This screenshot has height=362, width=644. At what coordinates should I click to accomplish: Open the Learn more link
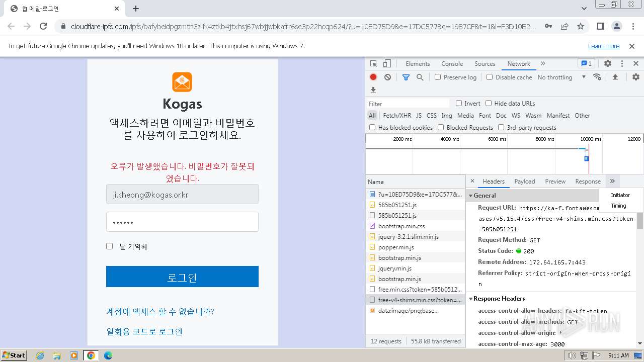tap(604, 46)
